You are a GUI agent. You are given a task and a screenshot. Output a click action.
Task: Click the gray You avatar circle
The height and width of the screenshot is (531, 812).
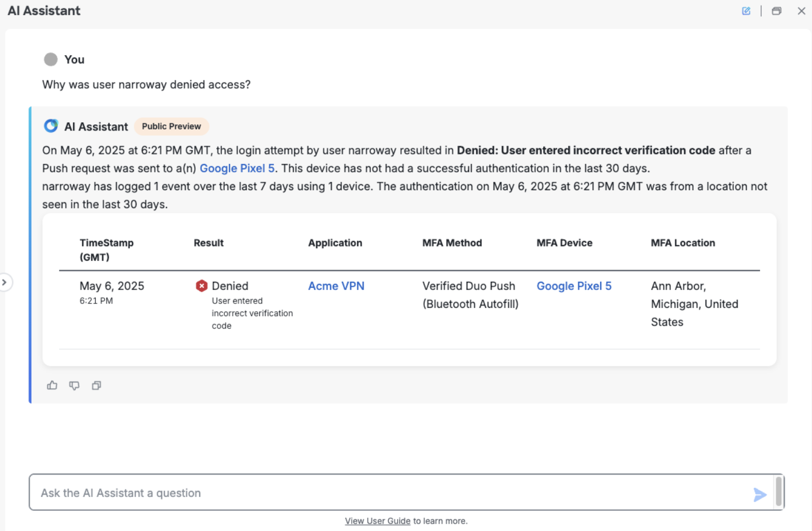click(x=50, y=59)
